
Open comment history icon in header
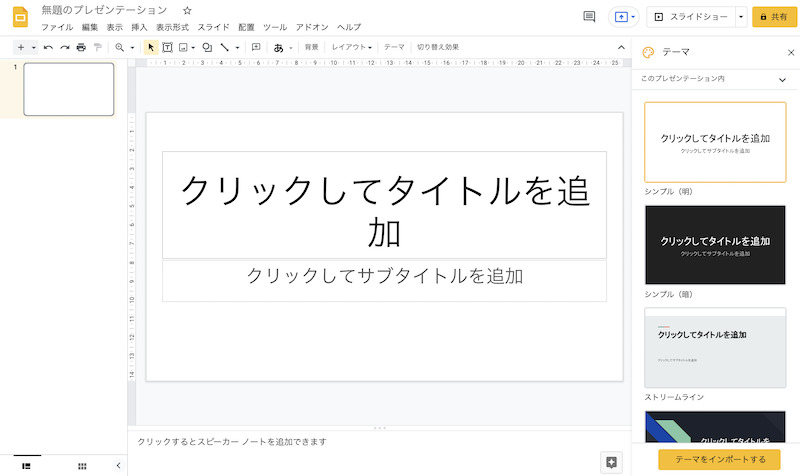pyautogui.click(x=589, y=17)
